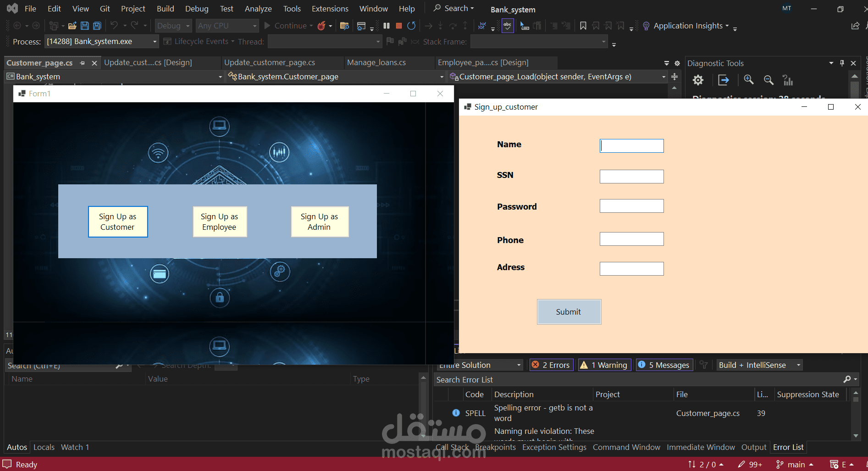The height and width of the screenshot is (471, 868).
Task: Click the Break All pause icon
Action: 387,26
